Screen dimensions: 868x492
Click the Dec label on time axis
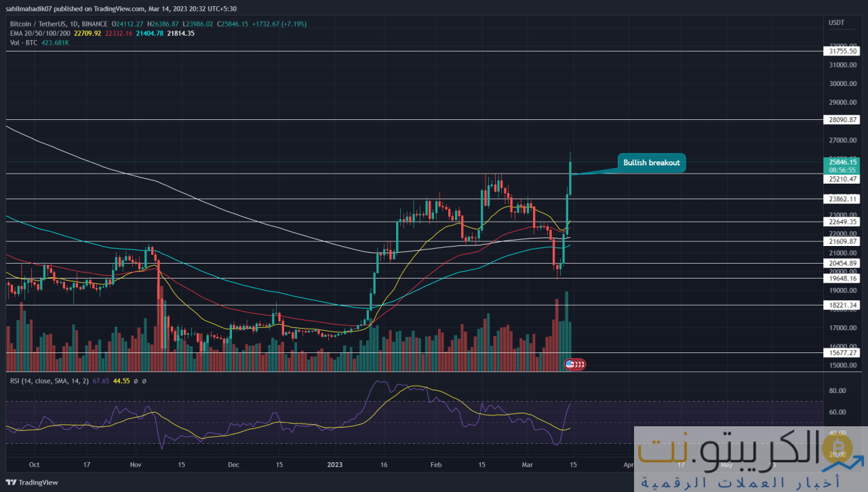[233, 466]
